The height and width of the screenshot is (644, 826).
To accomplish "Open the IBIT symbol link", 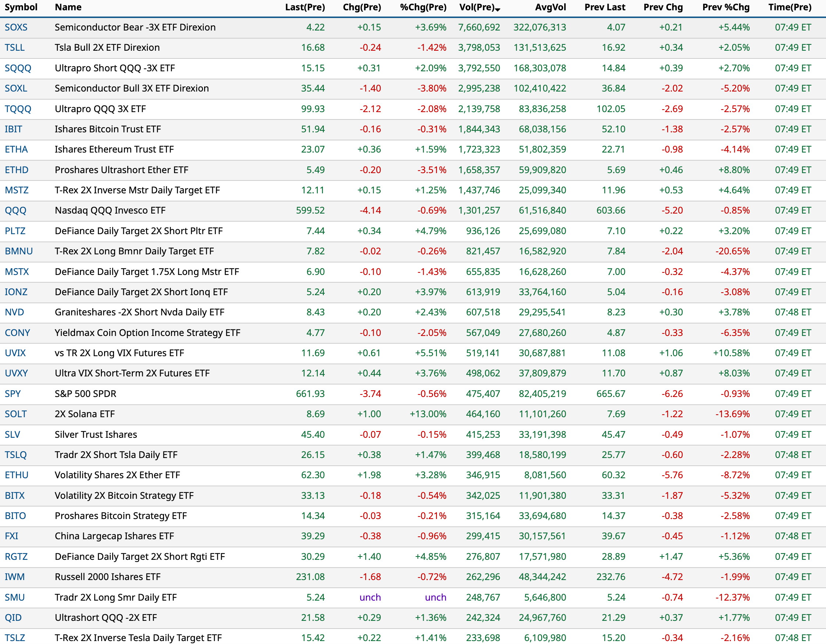I will tap(13, 129).
